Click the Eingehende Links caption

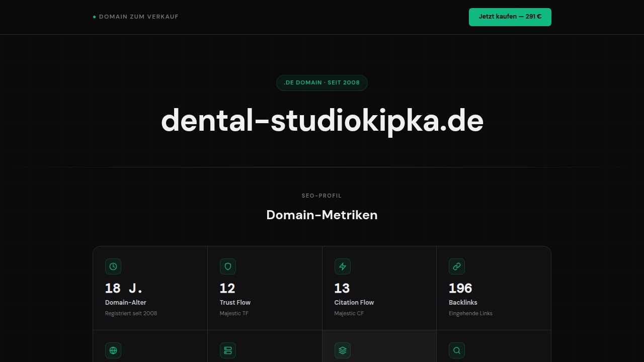[470, 313]
